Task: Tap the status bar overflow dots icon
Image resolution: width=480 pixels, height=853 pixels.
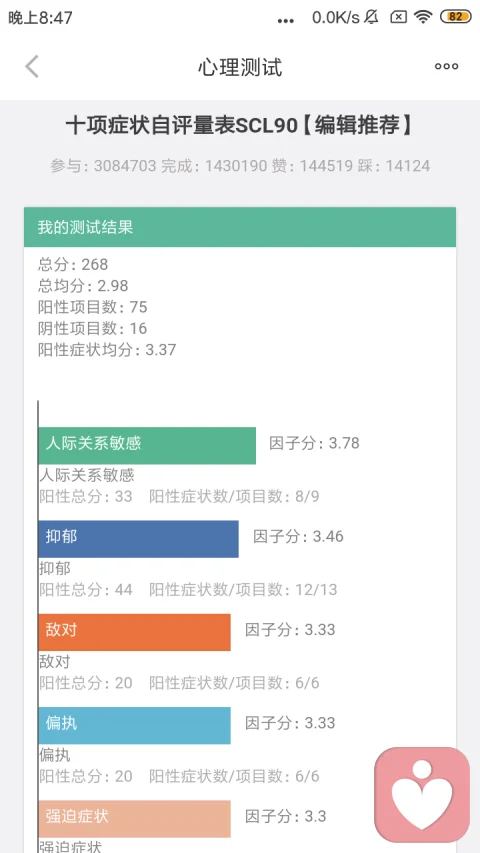Action: pos(286,21)
